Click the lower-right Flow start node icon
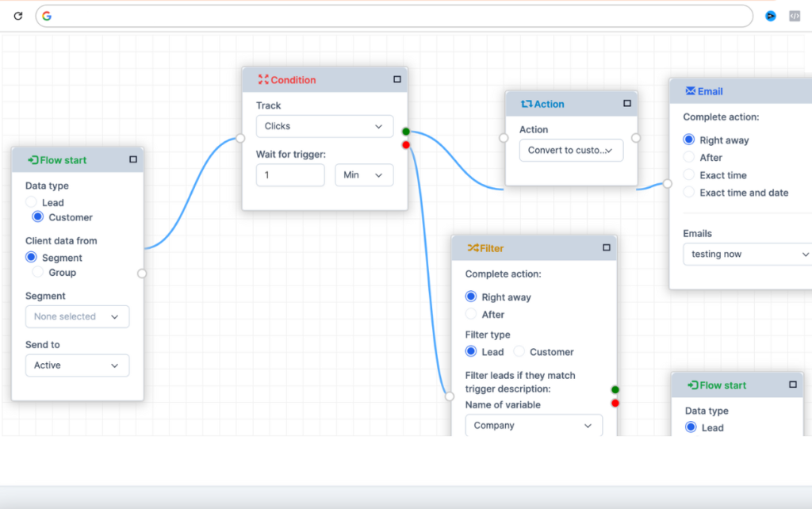 (x=693, y=385)
